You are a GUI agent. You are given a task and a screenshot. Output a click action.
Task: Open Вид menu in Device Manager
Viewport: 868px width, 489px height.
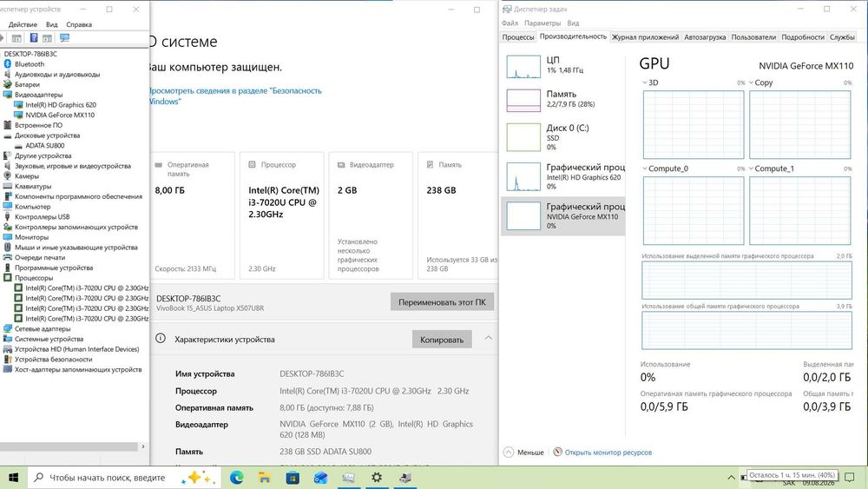coord(51,24)
